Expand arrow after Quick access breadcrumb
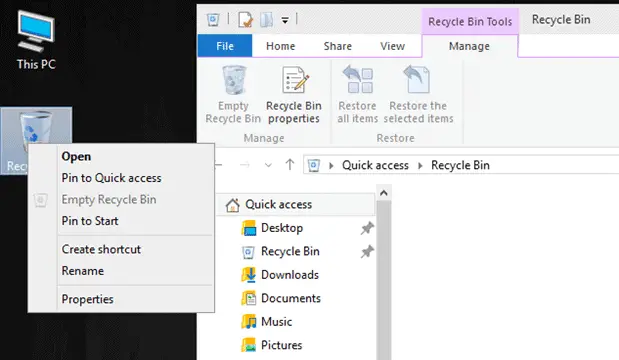 click(x=420, y=165)
